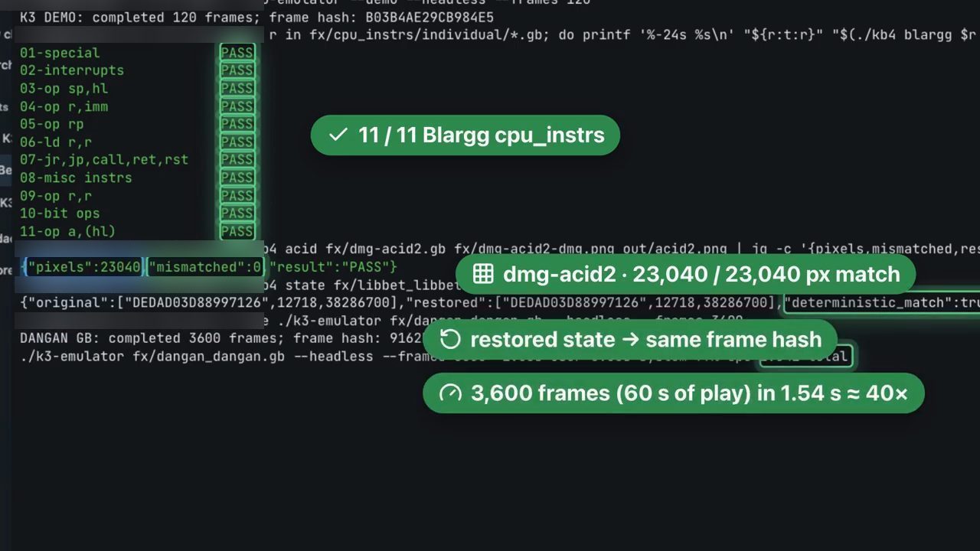Click the "deterministic_match" JSON key
The image size is (980, 551).
pyautogui.click(x=868, y=302)
